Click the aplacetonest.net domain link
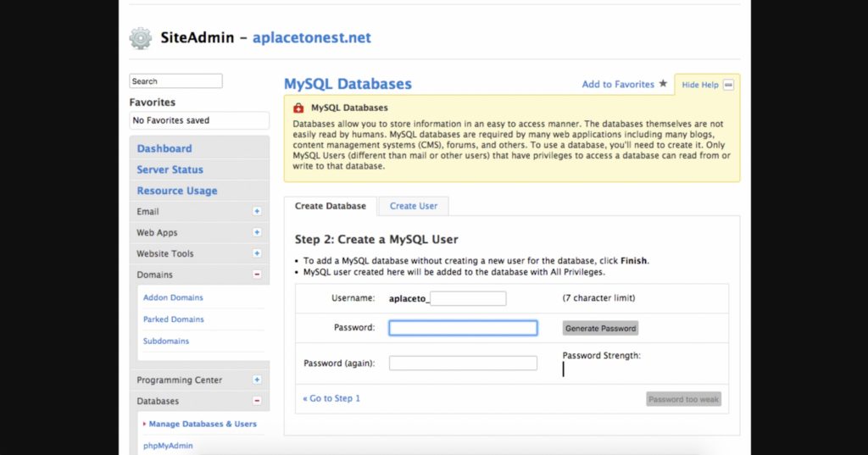The width and height of the screenshot is (868, 455). point(312,37)
